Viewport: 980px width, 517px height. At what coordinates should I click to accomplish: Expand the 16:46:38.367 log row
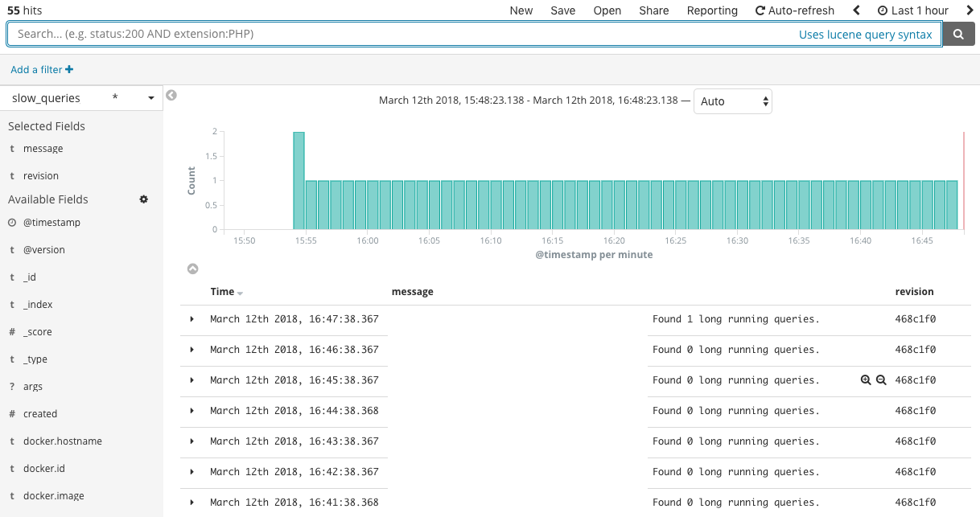[x=191, y=350]
